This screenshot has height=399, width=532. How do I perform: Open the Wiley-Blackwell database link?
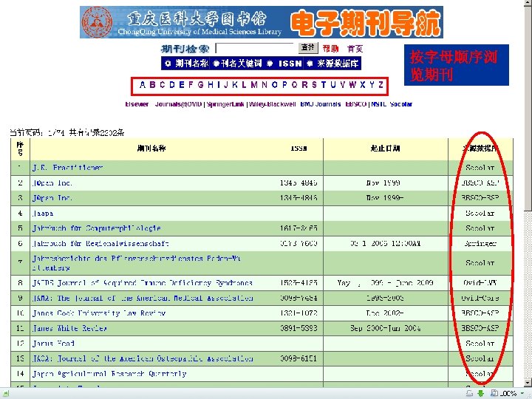click(273, 104)
